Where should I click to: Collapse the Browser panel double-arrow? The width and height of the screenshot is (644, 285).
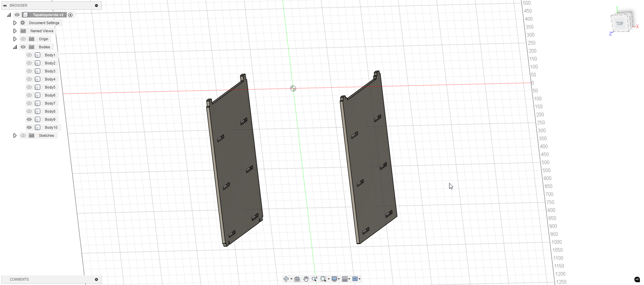(5, 5)
